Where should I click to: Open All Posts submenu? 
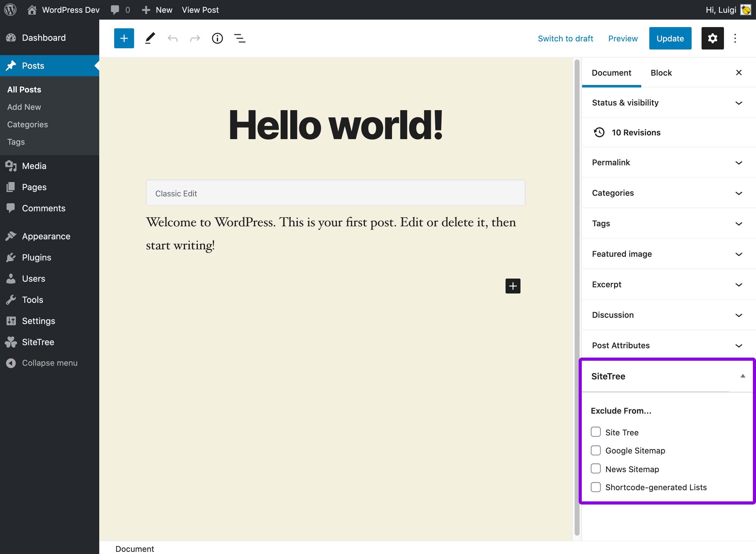click(x=24, y=90)
